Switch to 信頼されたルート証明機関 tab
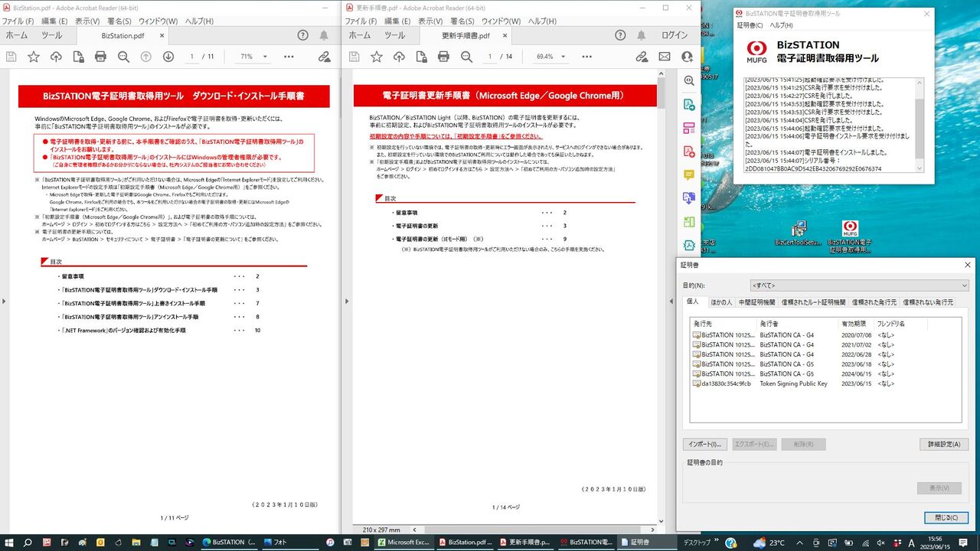Image resolution: width=980 pixels, height=551 pixels. (813, 302)
